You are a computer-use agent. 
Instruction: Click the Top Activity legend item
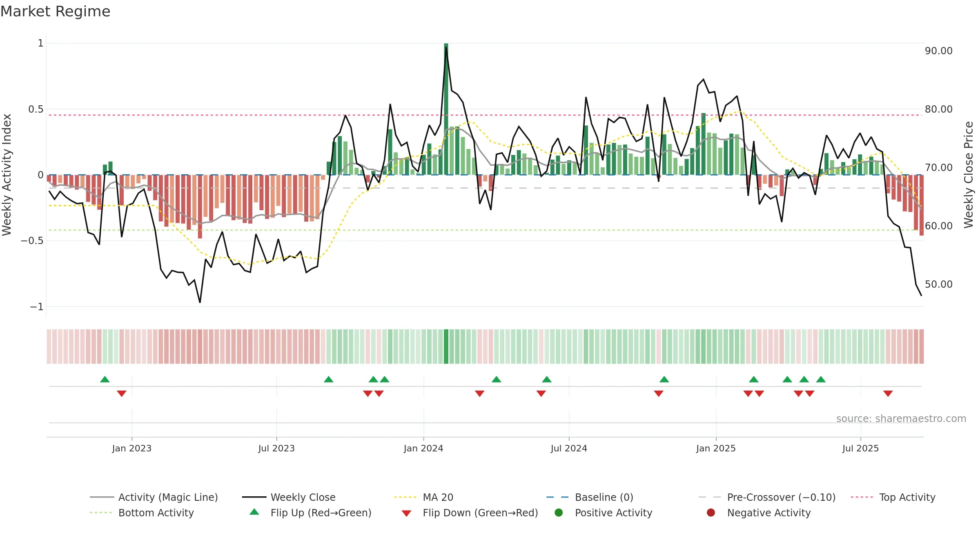tap(893, 497)
